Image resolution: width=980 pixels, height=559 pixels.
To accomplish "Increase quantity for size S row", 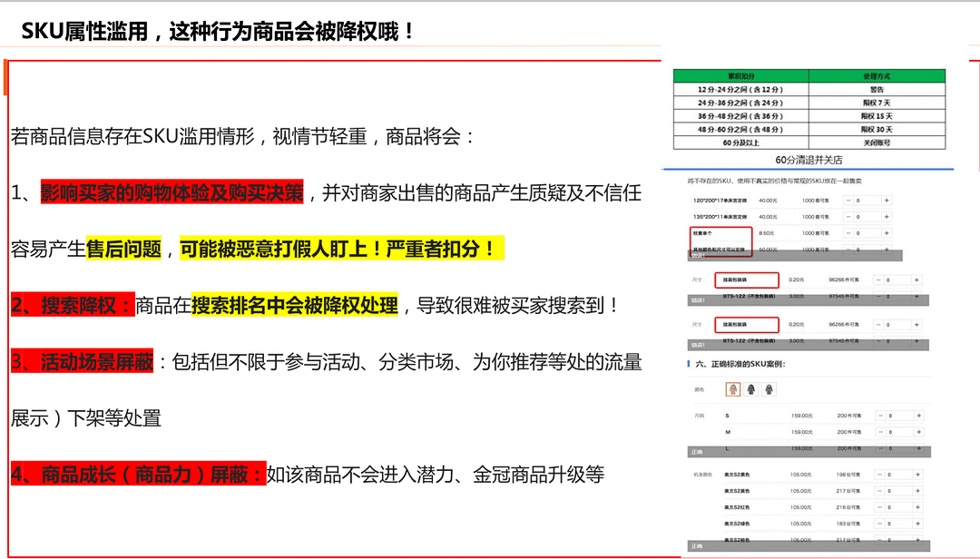I will pos(918,416).
